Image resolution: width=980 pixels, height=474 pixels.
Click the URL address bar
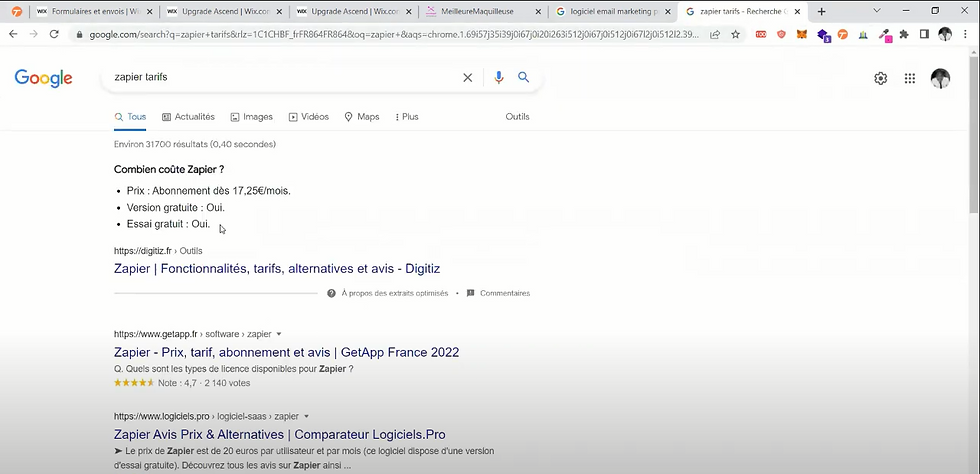click(x=394, y=35)
